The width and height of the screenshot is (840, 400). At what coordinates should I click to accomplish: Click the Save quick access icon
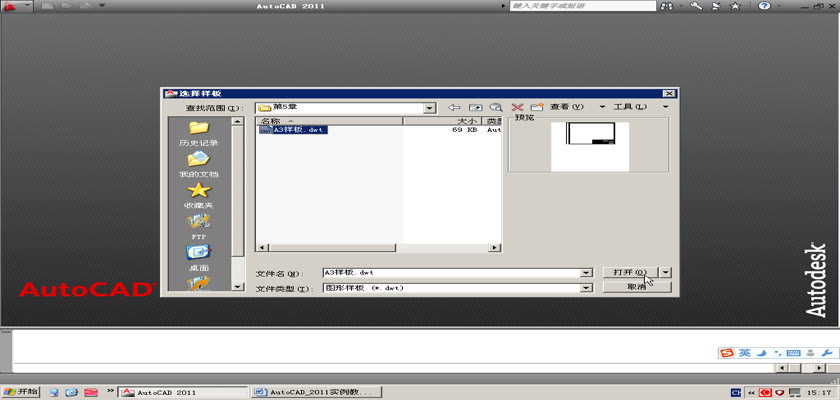tap(85, 6)
